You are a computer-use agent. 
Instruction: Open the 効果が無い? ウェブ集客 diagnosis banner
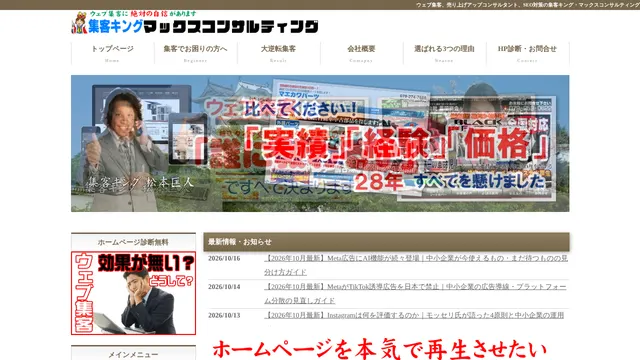coord(133,293)
